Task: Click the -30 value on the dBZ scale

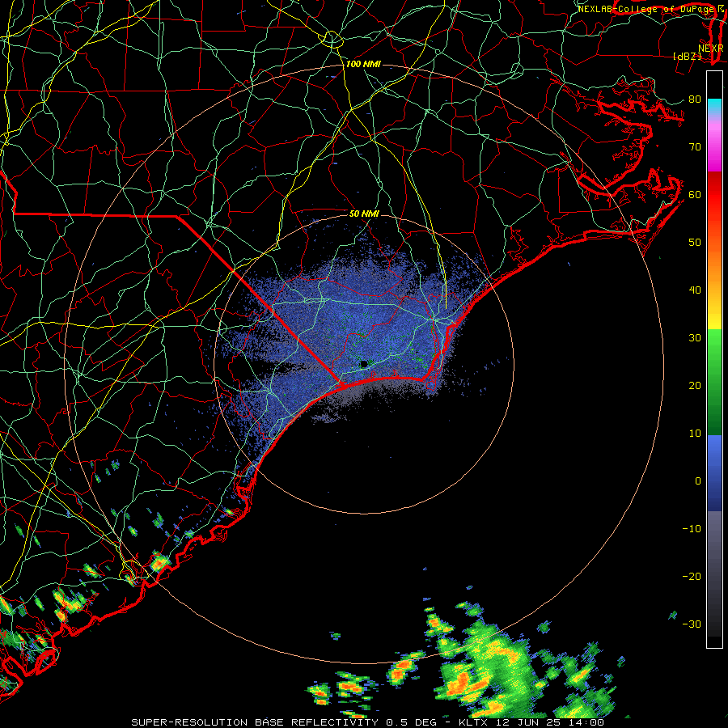Action: [x=692, y=624]
